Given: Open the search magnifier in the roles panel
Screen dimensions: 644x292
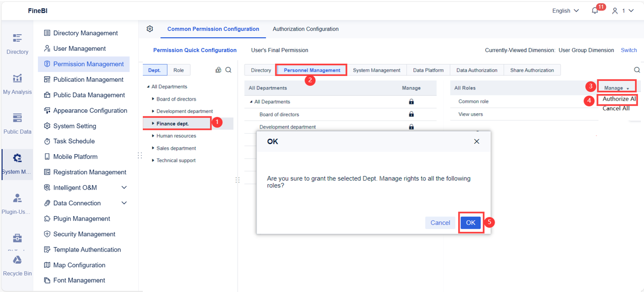Looking at the screenshot, I should coord(637,70).
